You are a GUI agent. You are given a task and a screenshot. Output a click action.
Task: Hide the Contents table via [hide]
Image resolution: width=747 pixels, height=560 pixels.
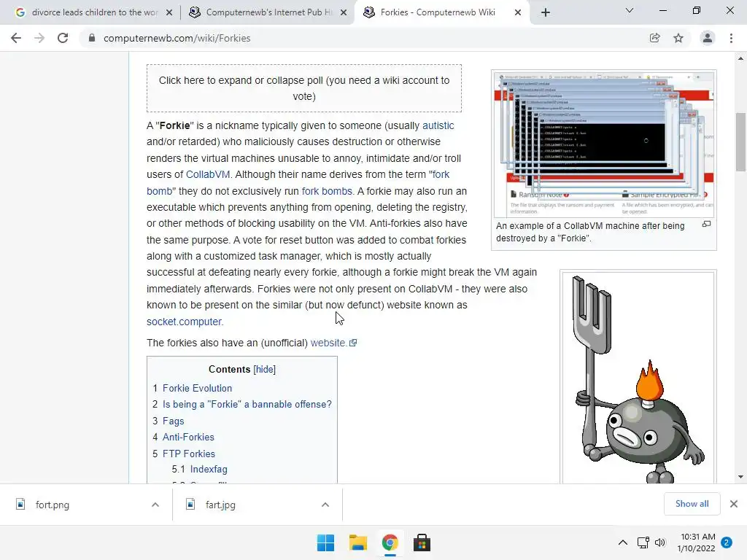point(264,370)
